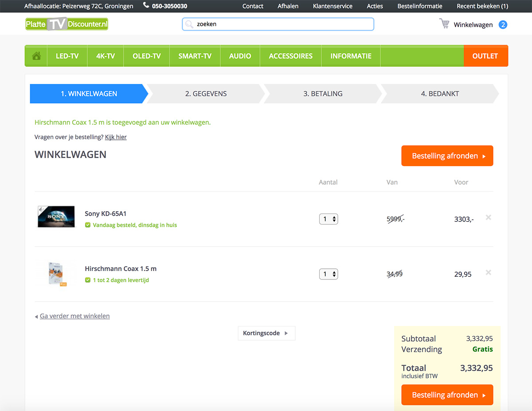Click Afhaallocatie: Peizerweg 72C, Groningen text
This screenshot has height=411, width=532.
tap(79, 6)
